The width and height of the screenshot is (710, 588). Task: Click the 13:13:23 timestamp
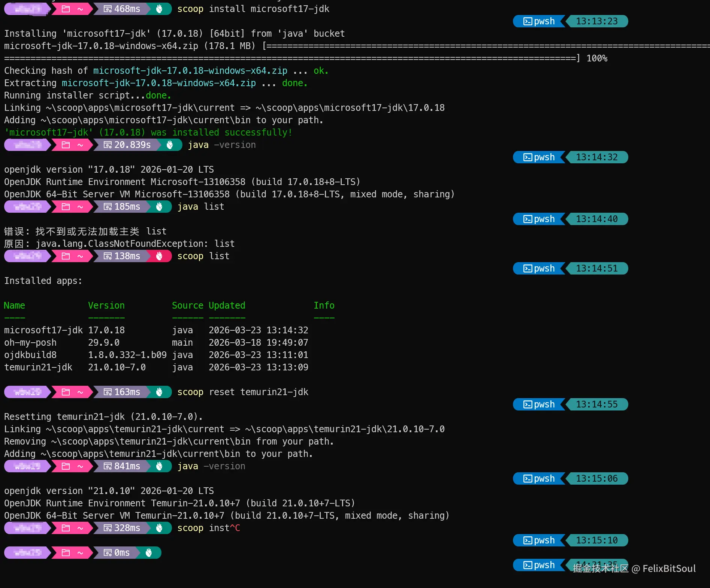pyautogui.click(x=597, y=21)
